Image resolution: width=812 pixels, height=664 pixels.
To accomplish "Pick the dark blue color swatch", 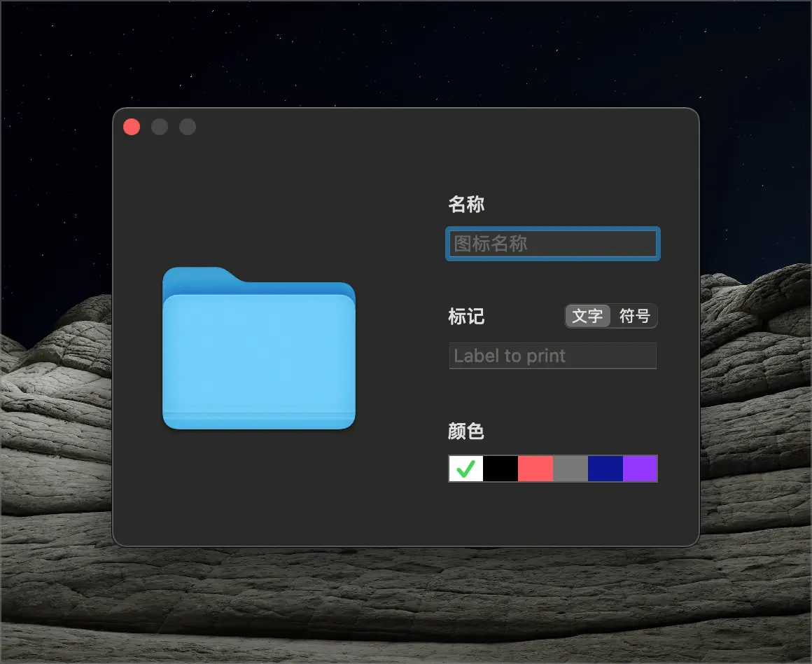I will [605, 469].
